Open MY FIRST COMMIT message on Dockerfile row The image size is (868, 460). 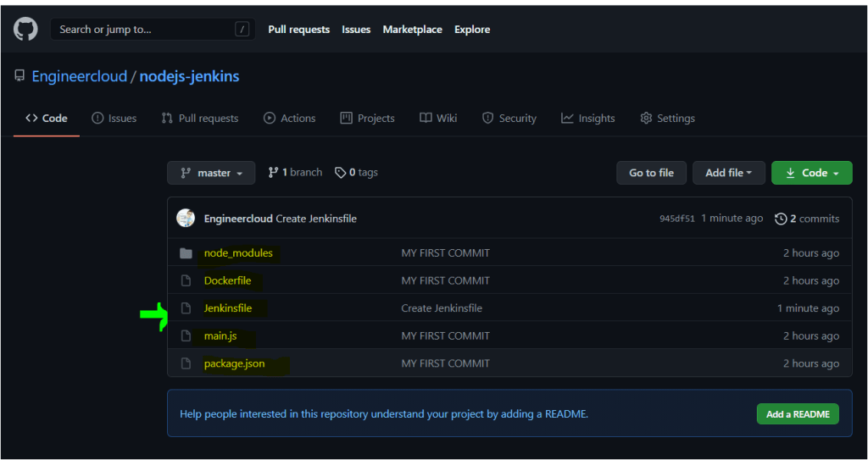pyautogui.click(x=446, y=280)
